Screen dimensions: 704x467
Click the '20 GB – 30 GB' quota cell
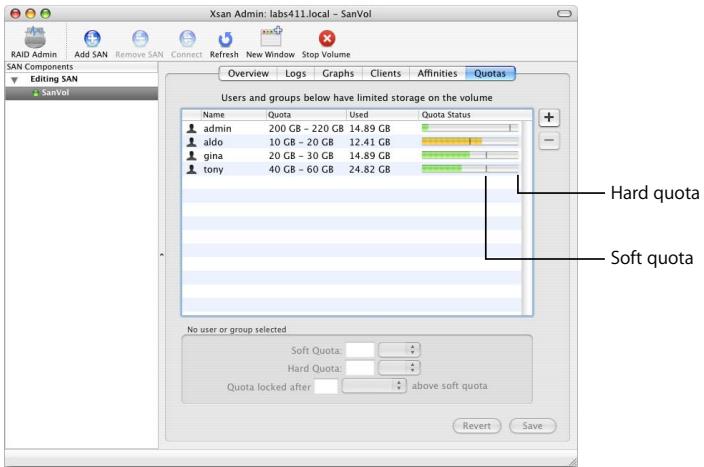[301, 155]
